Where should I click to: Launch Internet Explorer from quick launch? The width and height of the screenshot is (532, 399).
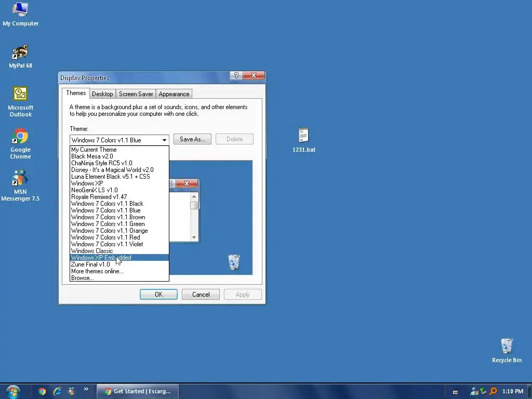click(x=57, y=391)
